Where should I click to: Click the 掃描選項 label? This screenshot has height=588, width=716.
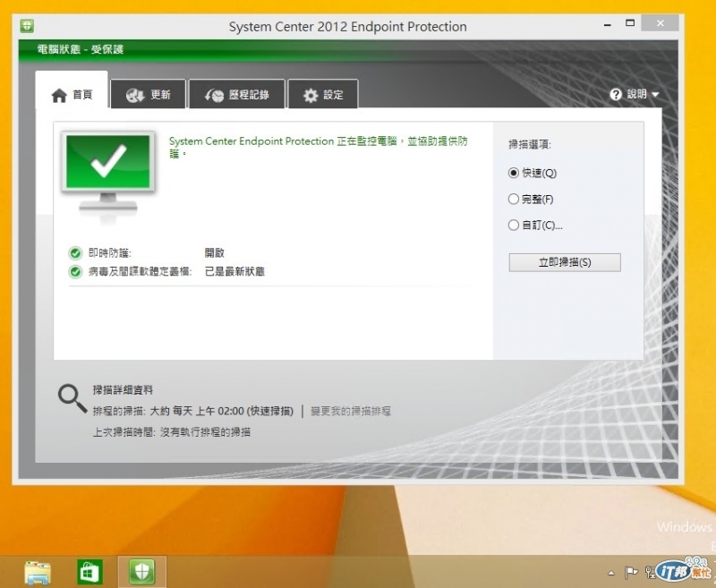click(x=530, y=145)
